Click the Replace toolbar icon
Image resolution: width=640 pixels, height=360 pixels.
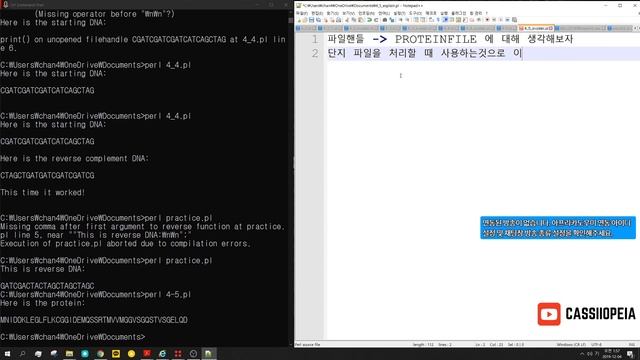click(392, 20)
